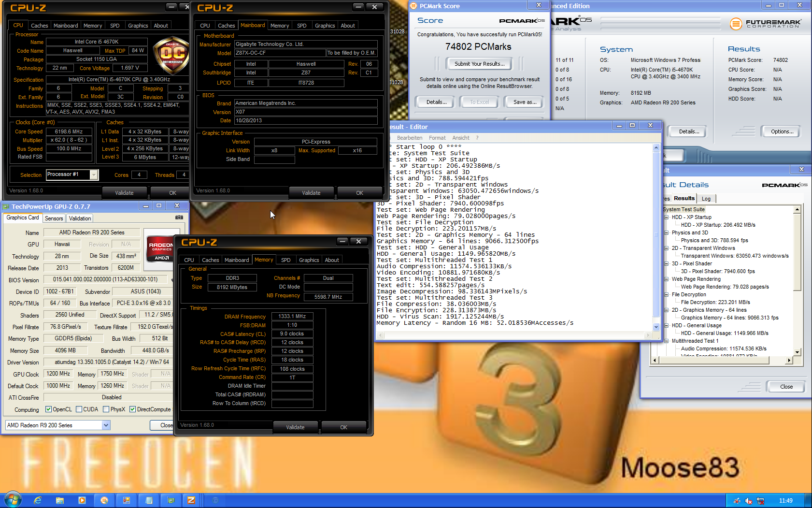Collapse the 3D - Pixel Shader node

click(667, 263)
